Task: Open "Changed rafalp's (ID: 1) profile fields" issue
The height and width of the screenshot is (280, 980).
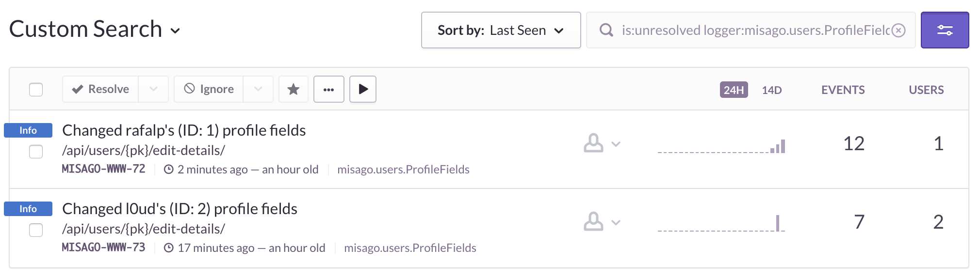Action: click(x=184, y=130)
